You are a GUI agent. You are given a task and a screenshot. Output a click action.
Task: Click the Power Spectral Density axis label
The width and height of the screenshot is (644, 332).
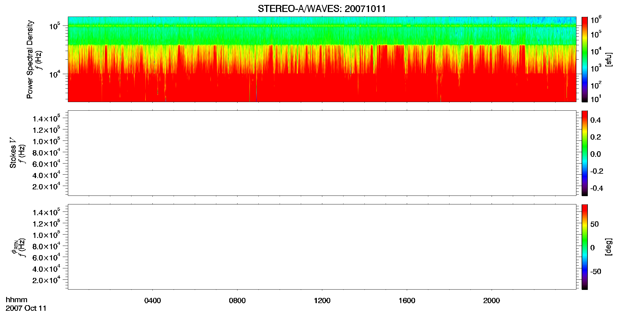pos(30,59)
